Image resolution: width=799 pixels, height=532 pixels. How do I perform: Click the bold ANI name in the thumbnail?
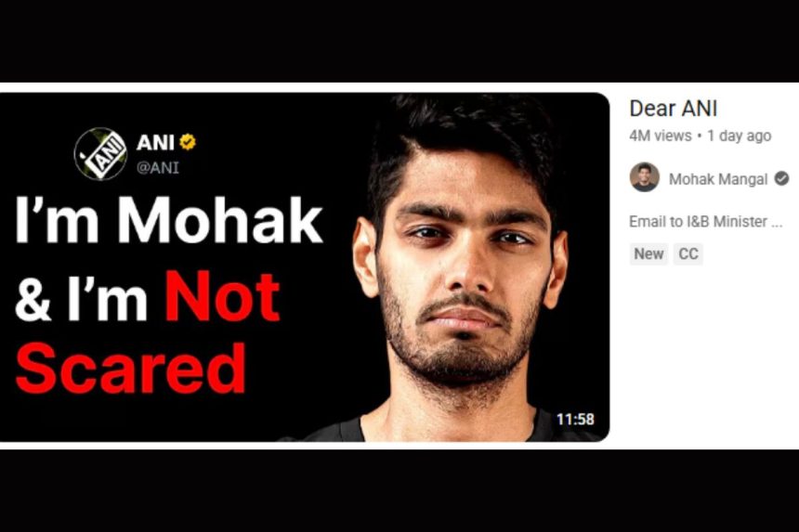155,143
